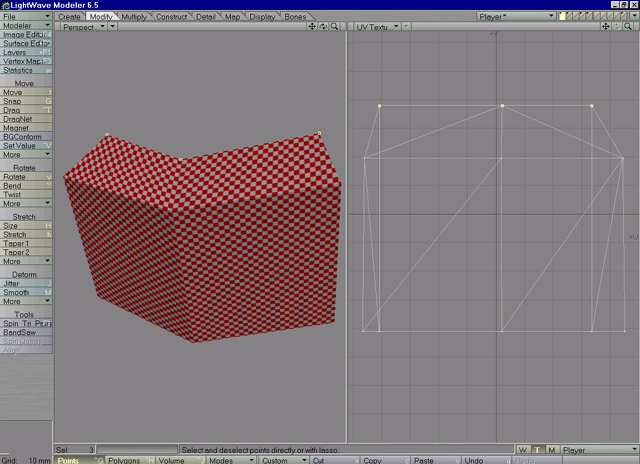Screen dimensions: 640x464
Task: Switch to the Map tab
Action: (233, 17)
